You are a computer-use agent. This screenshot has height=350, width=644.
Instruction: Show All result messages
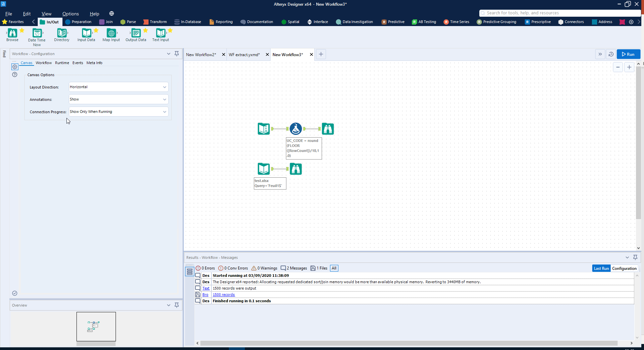click(x=334, y=268)
